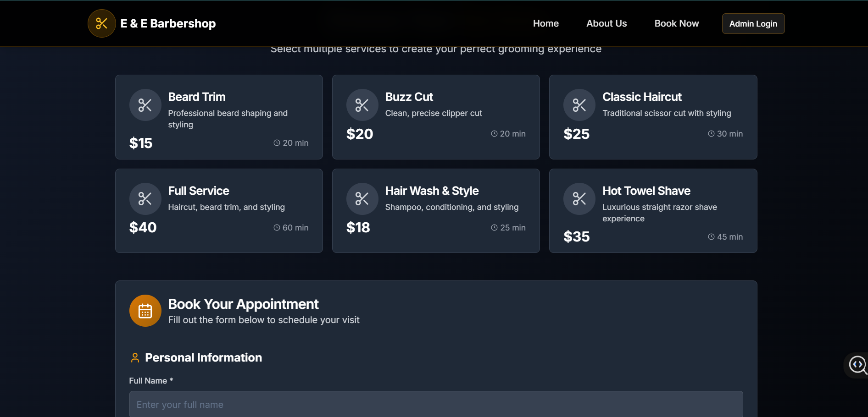Click the scissors logo next to E & E Barbershop

coord(101,23)
